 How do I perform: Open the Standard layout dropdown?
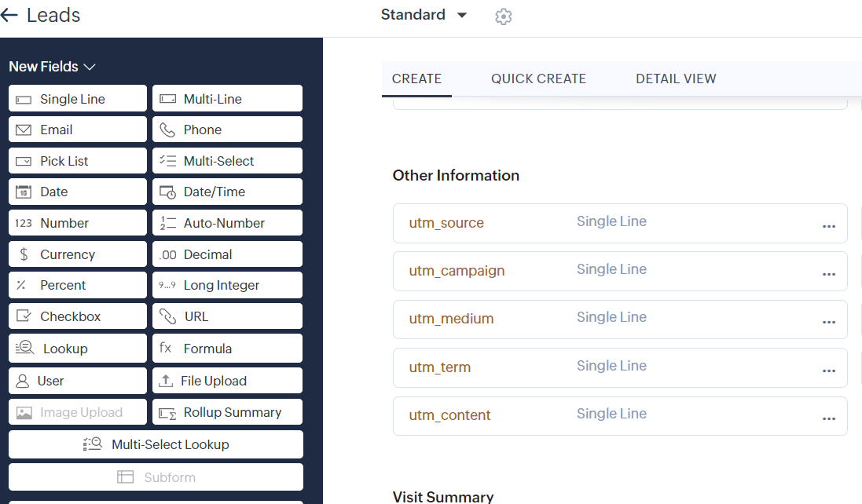(x=424, y=15)
